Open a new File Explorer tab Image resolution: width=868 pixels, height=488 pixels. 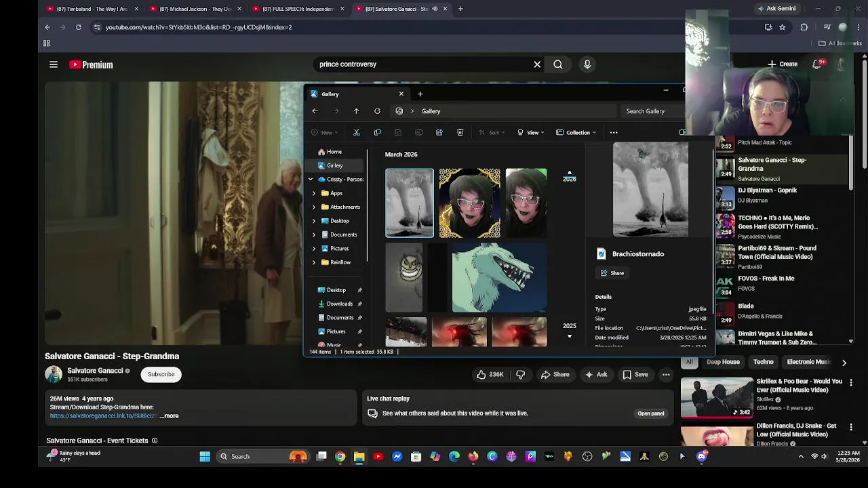point(420,94)
